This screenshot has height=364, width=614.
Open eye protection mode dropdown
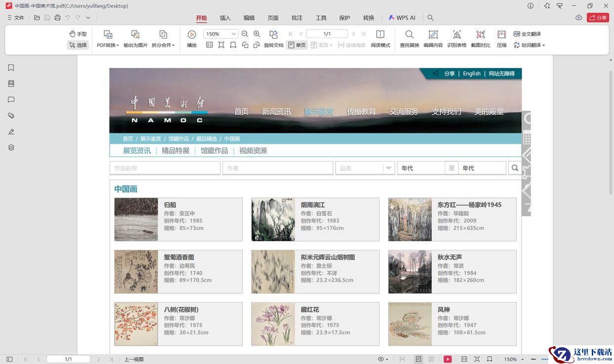383,359
